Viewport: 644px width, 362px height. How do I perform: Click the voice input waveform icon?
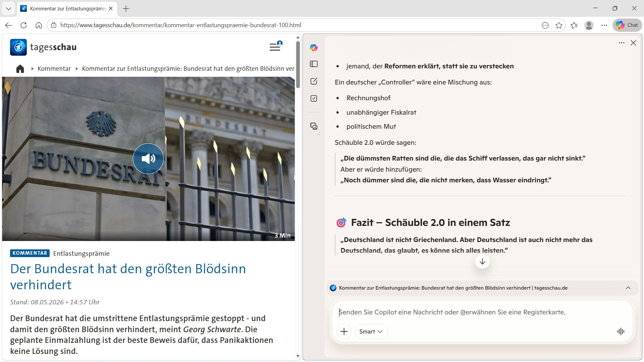(x=621, y=331)
